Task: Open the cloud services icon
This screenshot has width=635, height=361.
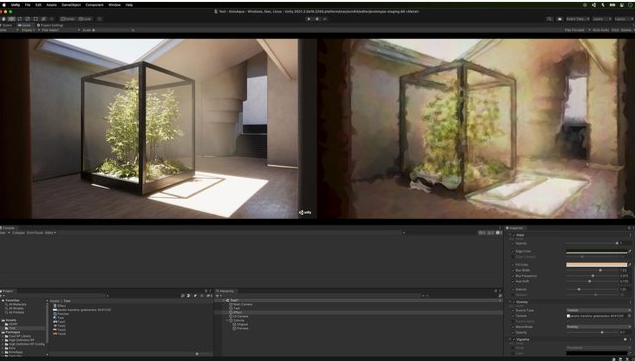Action: pos(560,19)
